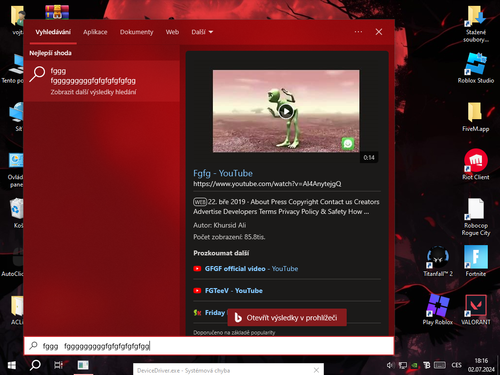Click the bold B tray icon
The image size is (500, 375).
click(x=427, y=365)
